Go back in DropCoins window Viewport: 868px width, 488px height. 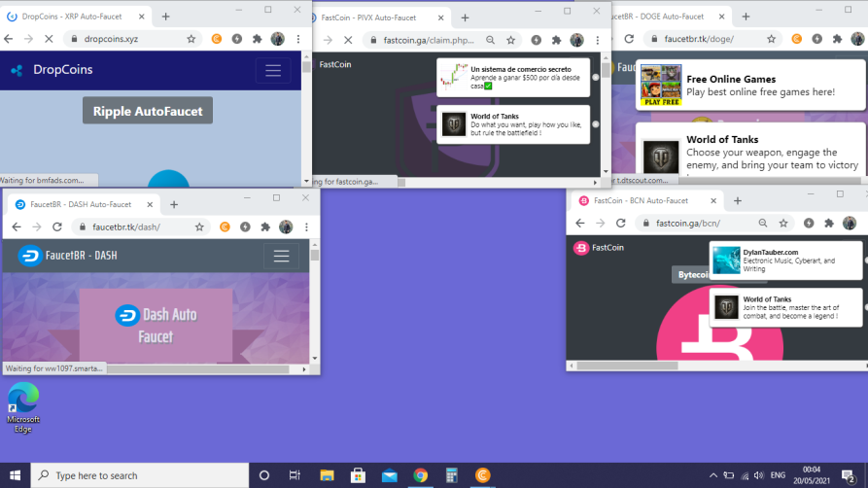tap(9, 39)
